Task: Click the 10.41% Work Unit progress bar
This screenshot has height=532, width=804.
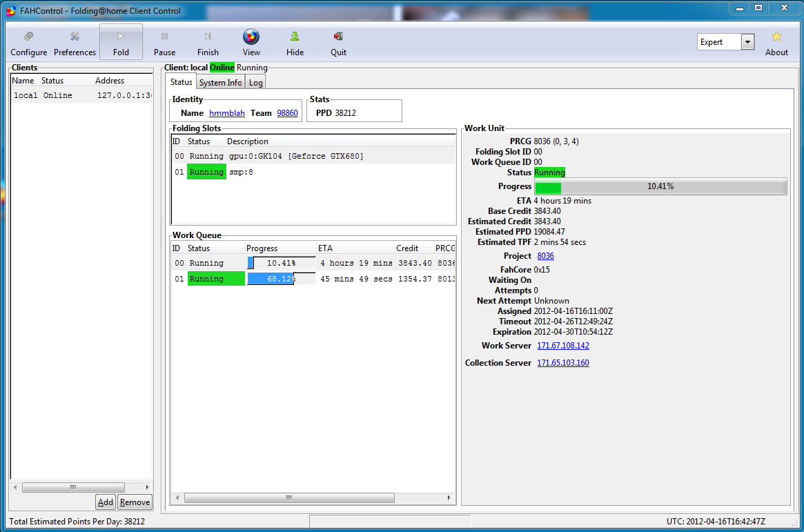Action: 660,186
